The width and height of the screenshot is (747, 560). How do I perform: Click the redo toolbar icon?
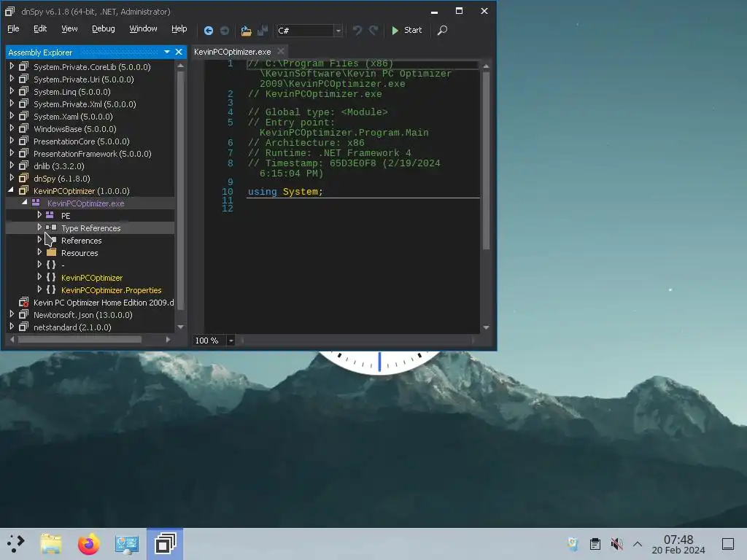[373, 31]
